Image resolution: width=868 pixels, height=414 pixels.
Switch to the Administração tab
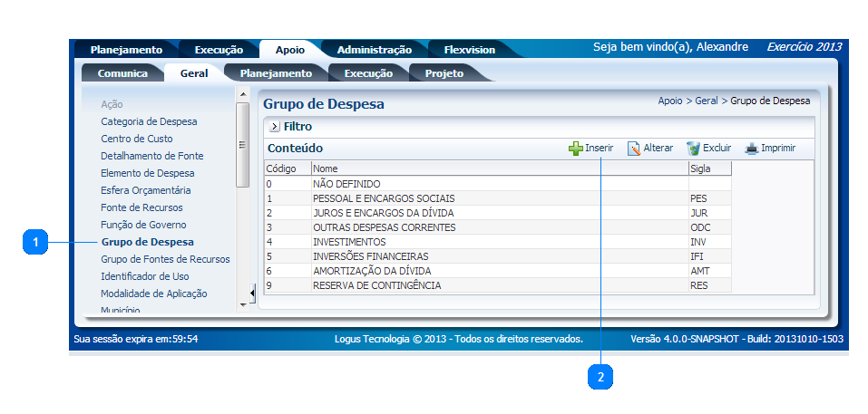[367, 50]
